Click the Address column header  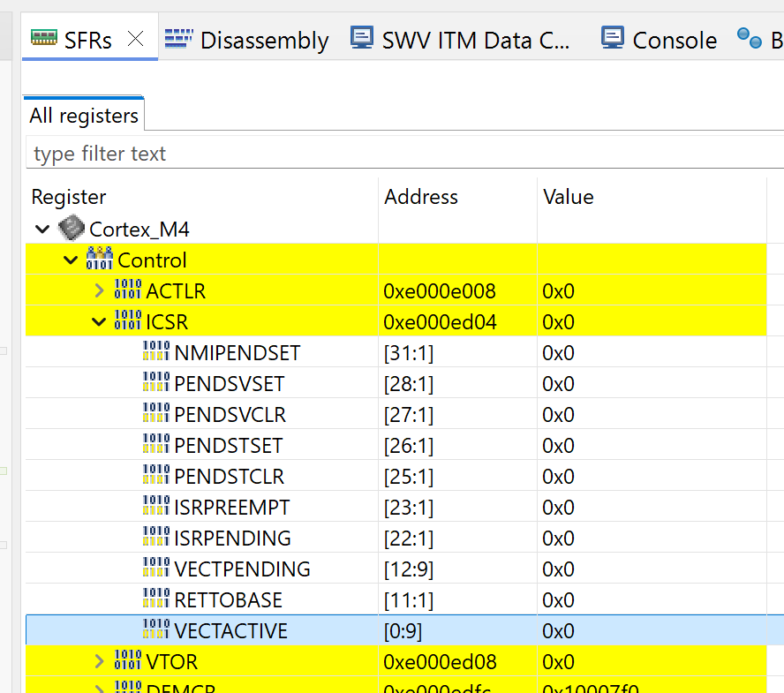457,197
